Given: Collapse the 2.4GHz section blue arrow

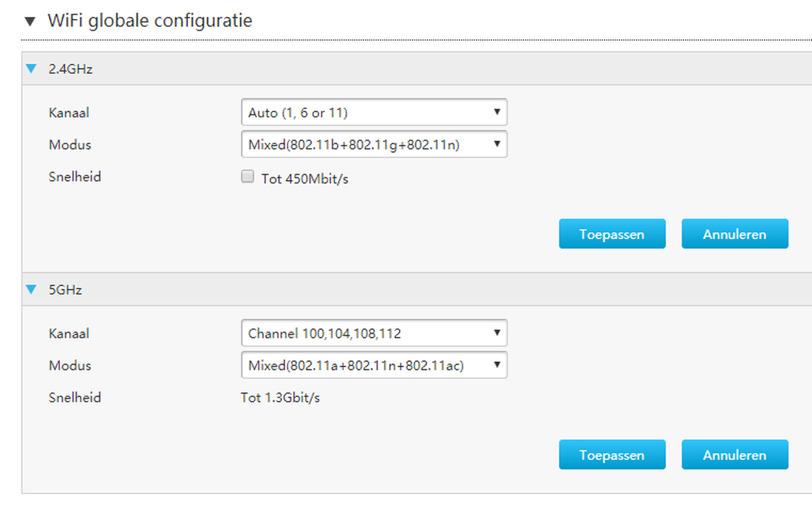Looking at the screenshot, I should (x=31, y=68).
